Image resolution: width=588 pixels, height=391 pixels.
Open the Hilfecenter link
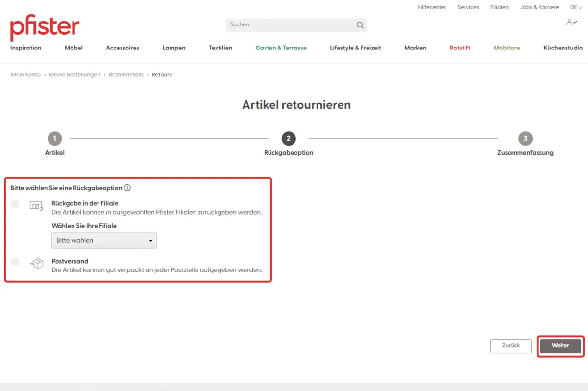pyautogui.click(x=433, y=7)
